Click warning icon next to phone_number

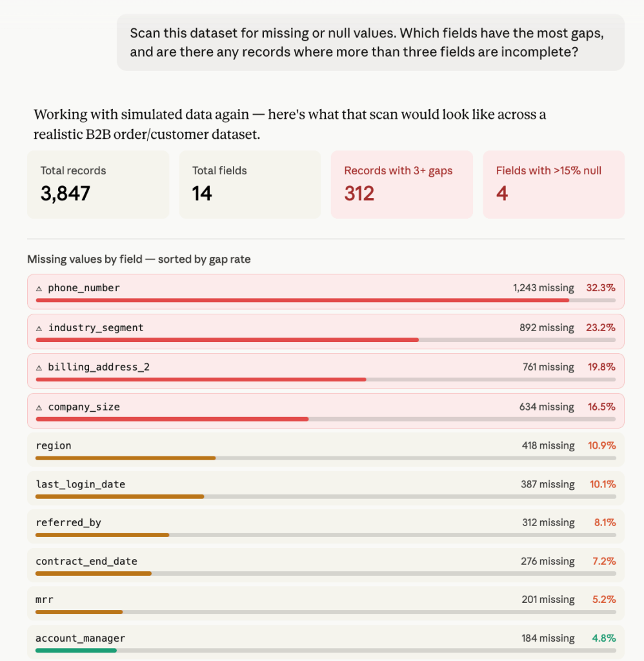tap(39, 289)
